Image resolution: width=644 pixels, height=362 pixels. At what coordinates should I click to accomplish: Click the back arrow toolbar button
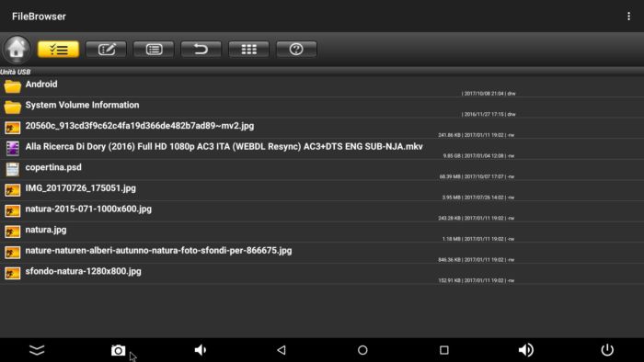(x=201, y=50)
